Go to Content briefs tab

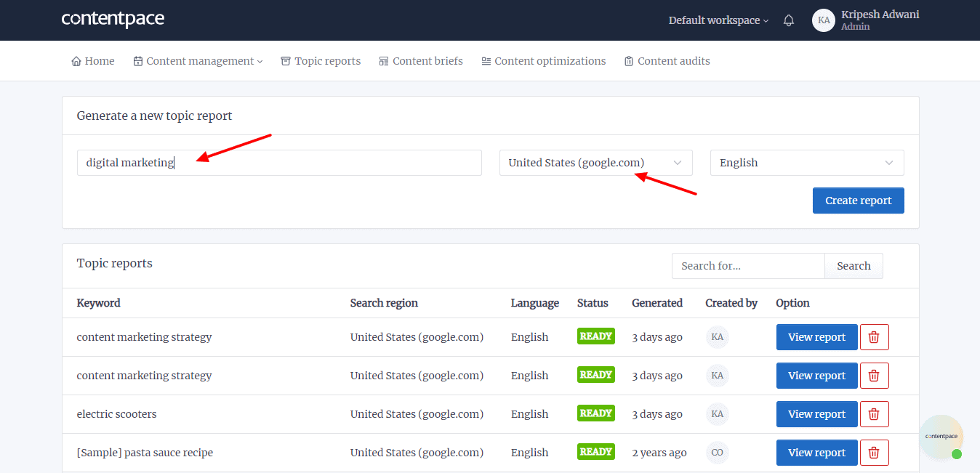(x=421, y=61)
